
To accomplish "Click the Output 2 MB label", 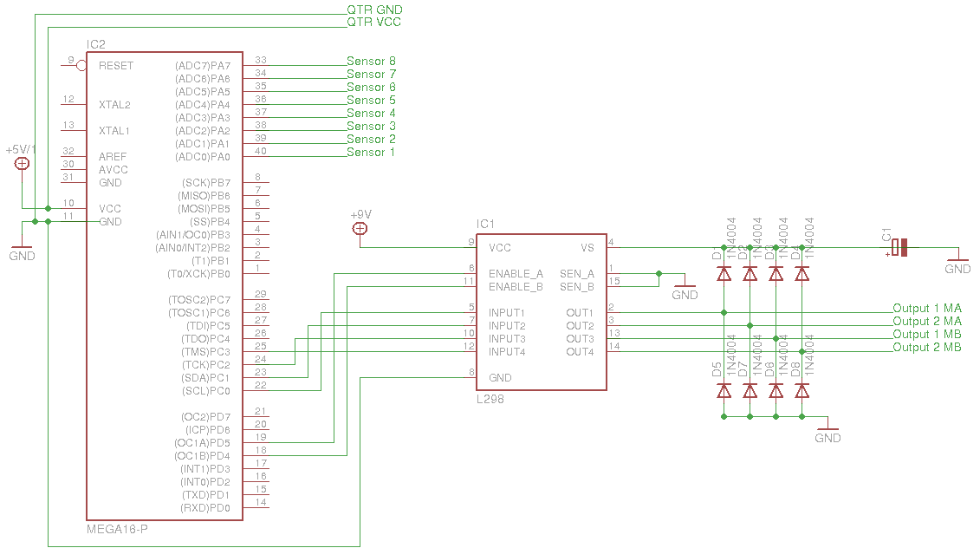I will (927, 347).
